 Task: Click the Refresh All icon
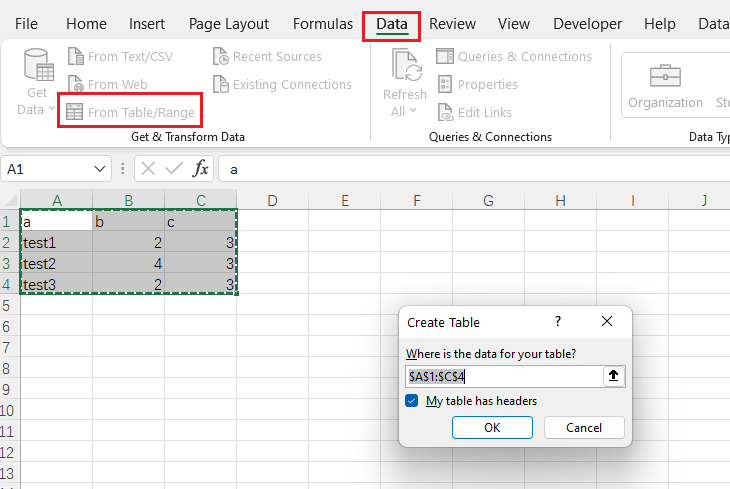[407, 66]
